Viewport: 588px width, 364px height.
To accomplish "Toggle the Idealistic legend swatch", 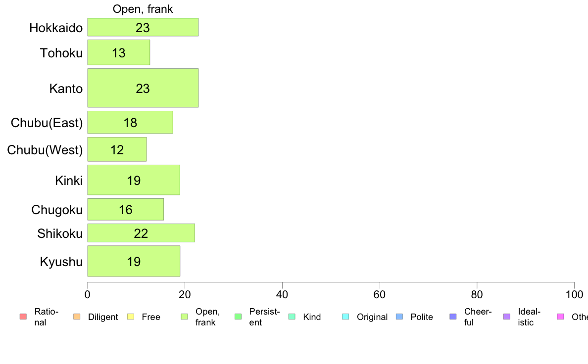I will pyautogui.click(x=507, y=317).
